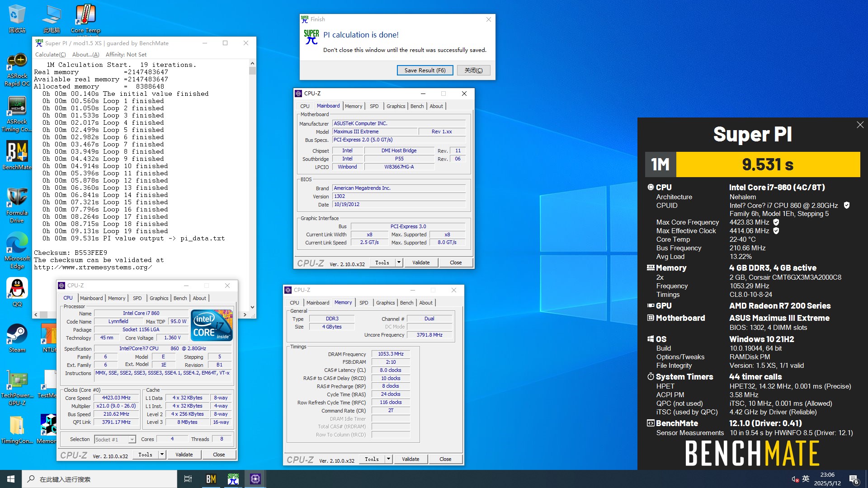This screenshot has height=488, width=868.
Task: Open QQ desktop icon
Action: [x=17, y=292]
